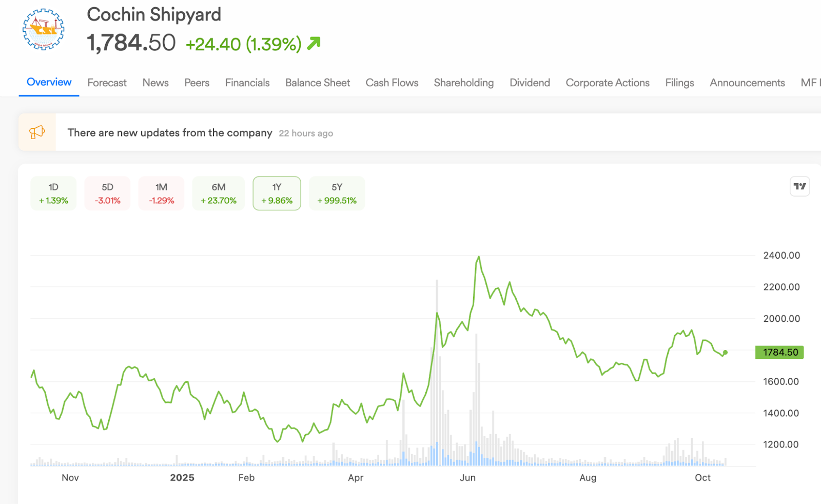
Task: Click the 1400.00 y-axis label
Action: [781, 413]
